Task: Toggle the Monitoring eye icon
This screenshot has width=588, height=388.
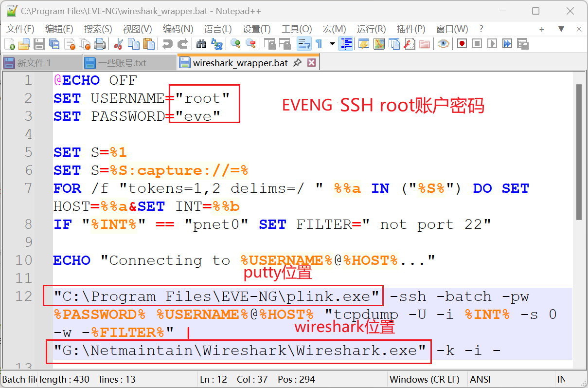Action: tap(443, 44)
